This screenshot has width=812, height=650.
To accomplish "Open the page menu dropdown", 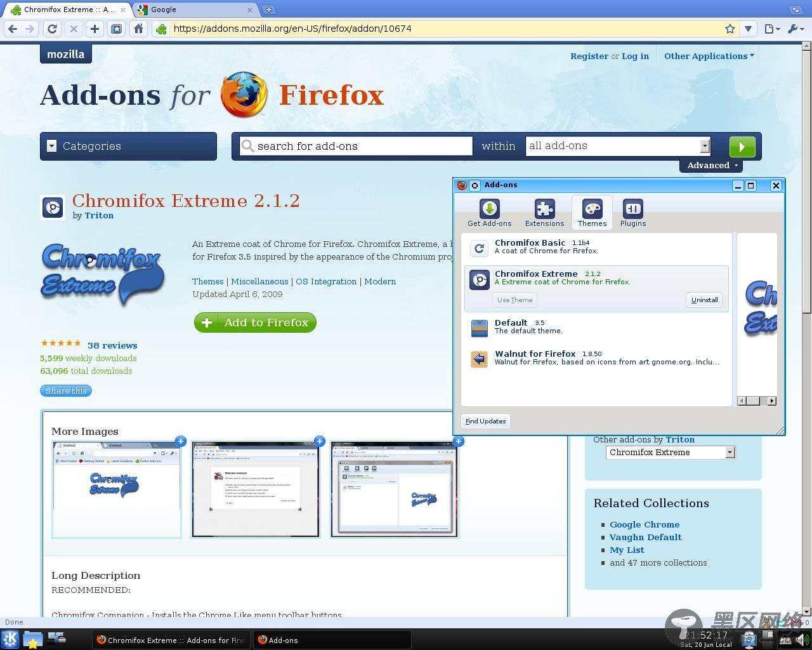I will tap(771, 29).
